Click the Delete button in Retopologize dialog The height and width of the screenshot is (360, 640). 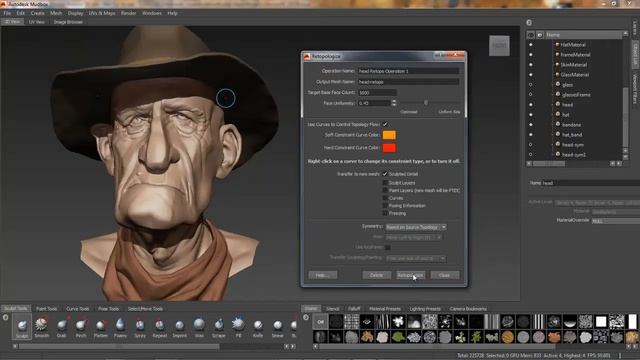click(x=376, y=275)
